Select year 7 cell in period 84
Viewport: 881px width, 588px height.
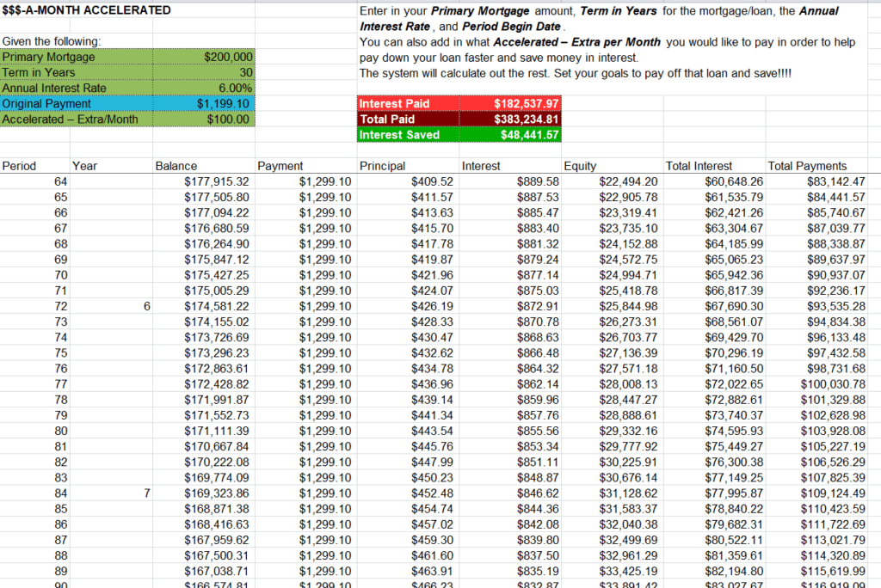pyautogui.click(x=111, y=493)
